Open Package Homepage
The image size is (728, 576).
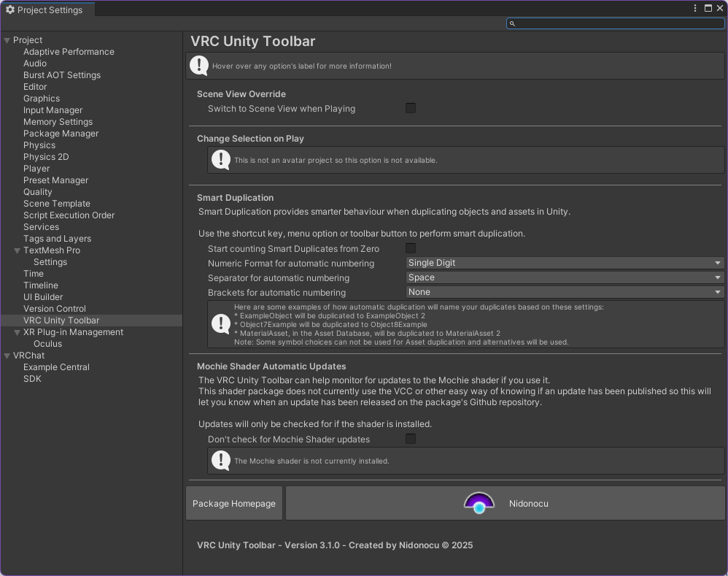(234, 503)
